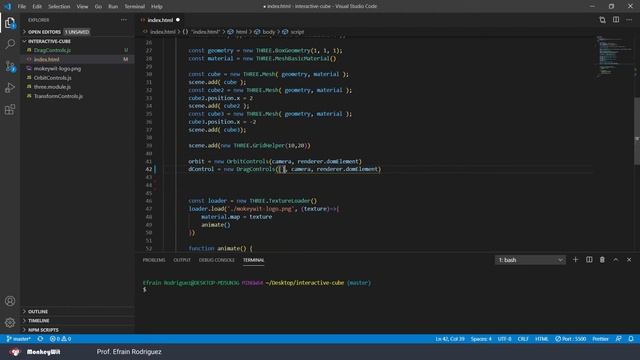Select Spaces: 4 indentation setting
The image size is (640, 360).
pyautogui.click(x=481, y=339)
